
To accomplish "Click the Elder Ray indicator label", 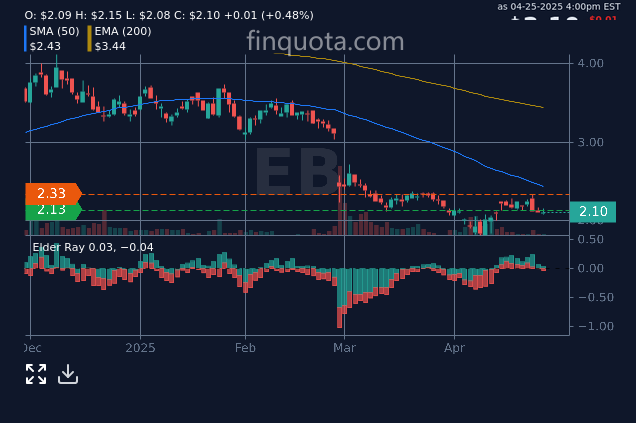I will click(93, 247).
